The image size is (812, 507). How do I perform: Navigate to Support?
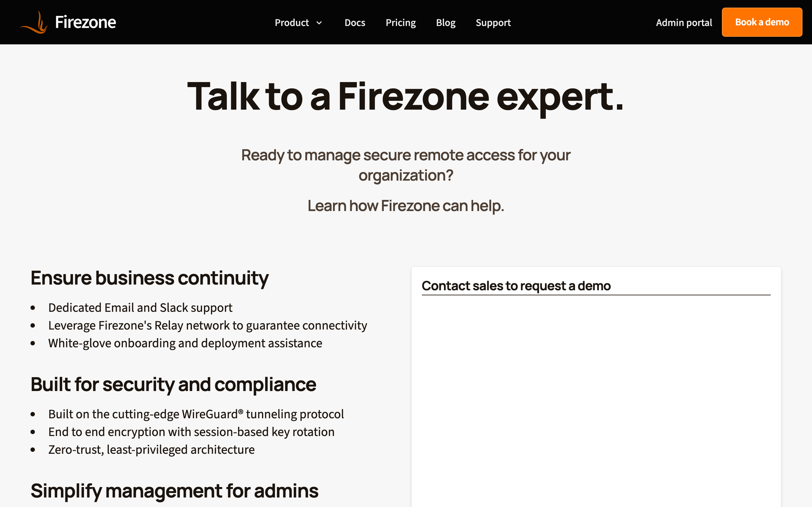(493, 23)
